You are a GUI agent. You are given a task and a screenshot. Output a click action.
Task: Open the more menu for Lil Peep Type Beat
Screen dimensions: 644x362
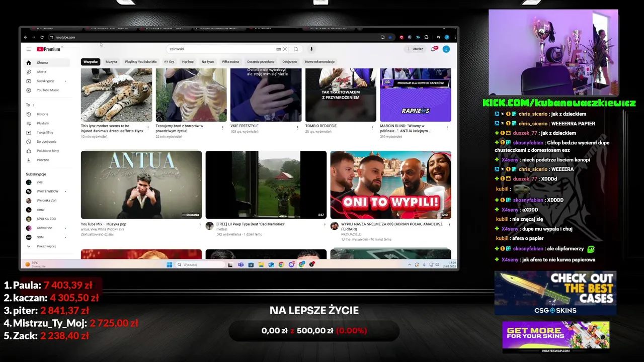pos(325,224)
